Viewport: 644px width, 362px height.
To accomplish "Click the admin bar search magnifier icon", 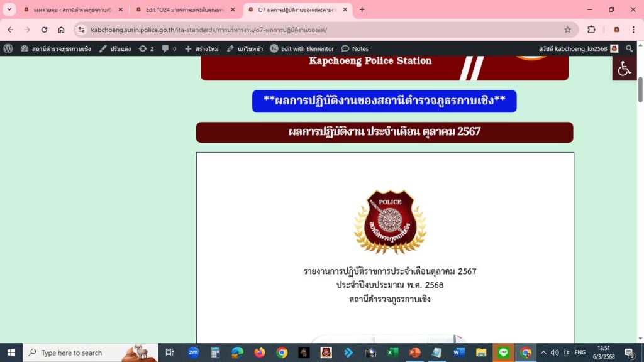I will [629, 48].
